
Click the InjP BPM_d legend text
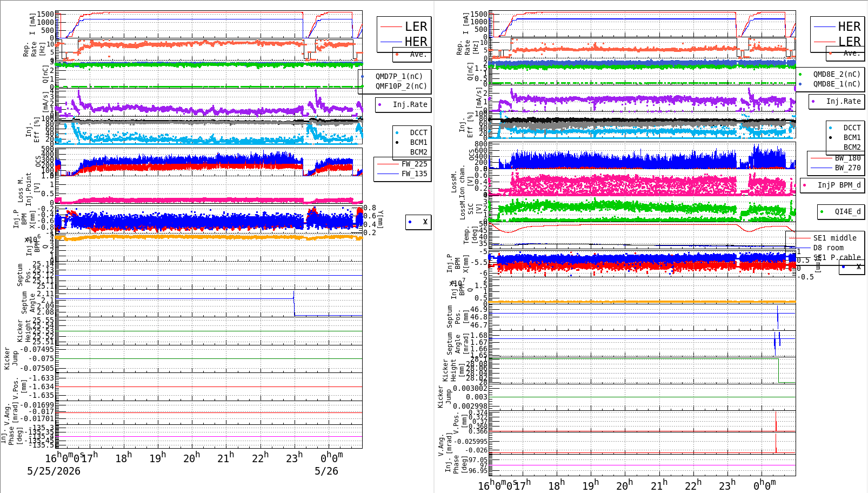(839, 185)
